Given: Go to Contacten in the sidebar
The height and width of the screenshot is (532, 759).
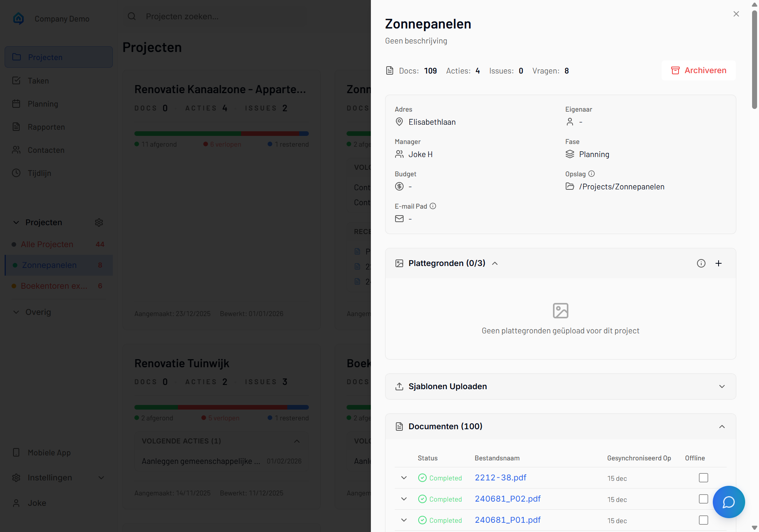Looking at the screenshot, I should 46,150.
